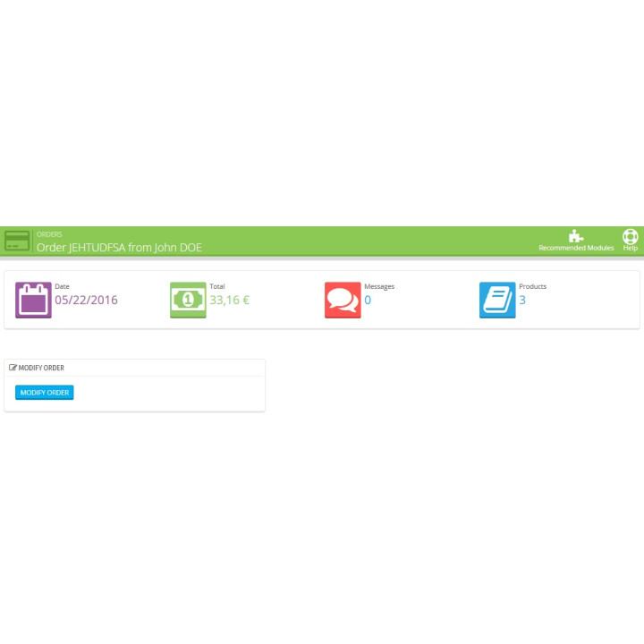The height and width of the screenshot is (644, 644).
Task: Click the orders credit card icon
Action: click(x=17, y=241)
